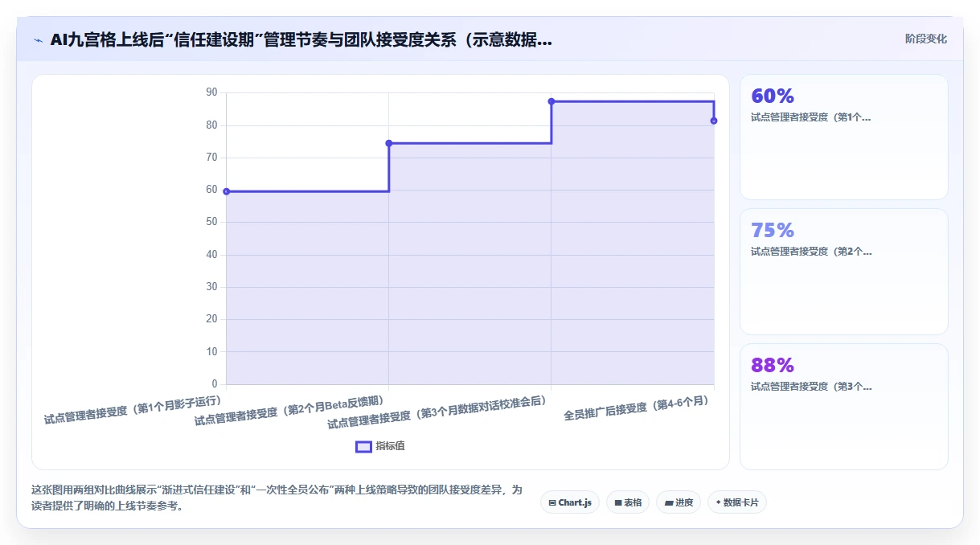This screenshot has width=980, height=545.
Task: Select the 表格 tag chip
Action: point(628,502)
